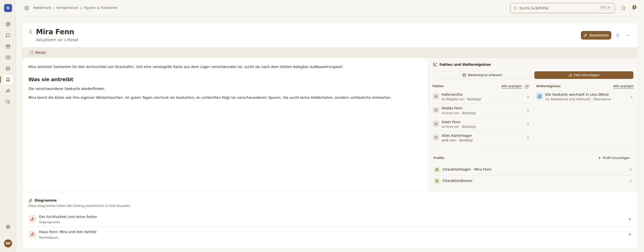This screenshot has width=644, height=252.
Task: Click the share arrow sidebar icon
Action: pos(8,91)
